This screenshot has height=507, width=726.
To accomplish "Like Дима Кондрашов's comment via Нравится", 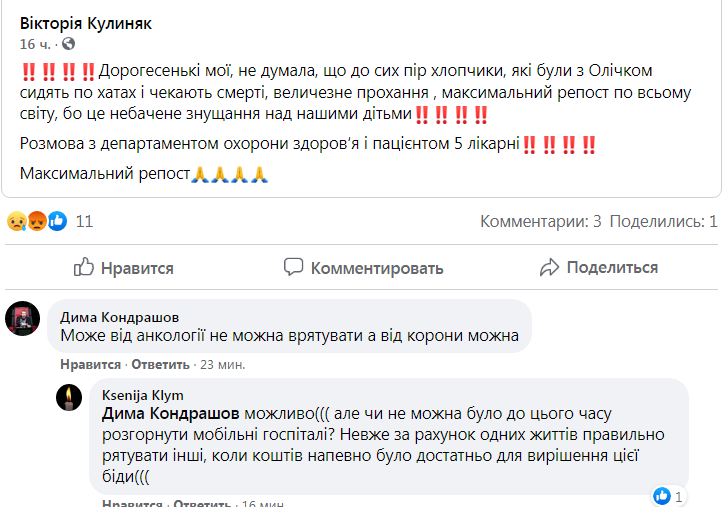I will [90, 364].
